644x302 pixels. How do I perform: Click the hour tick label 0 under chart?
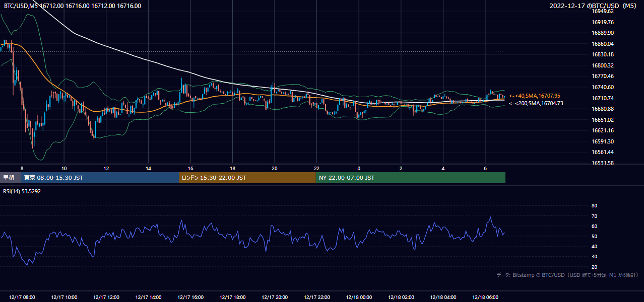359,168
